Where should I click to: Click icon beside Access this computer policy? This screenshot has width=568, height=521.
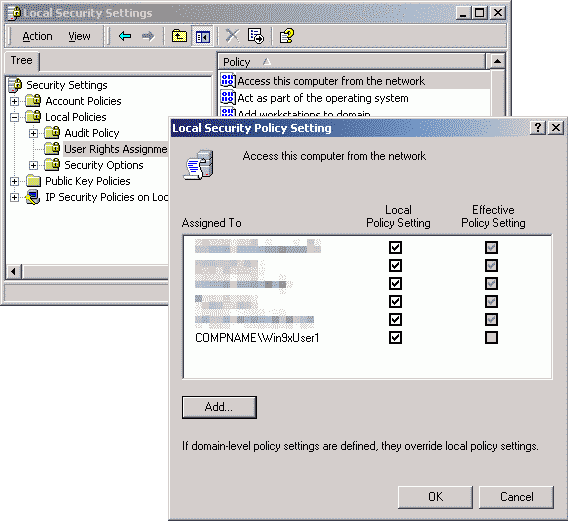228,80
